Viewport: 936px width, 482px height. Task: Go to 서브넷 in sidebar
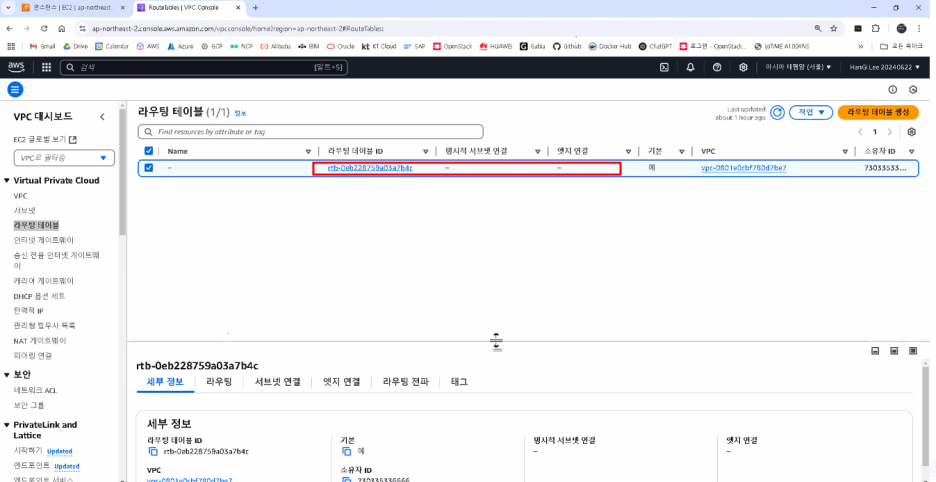(24, 210)
